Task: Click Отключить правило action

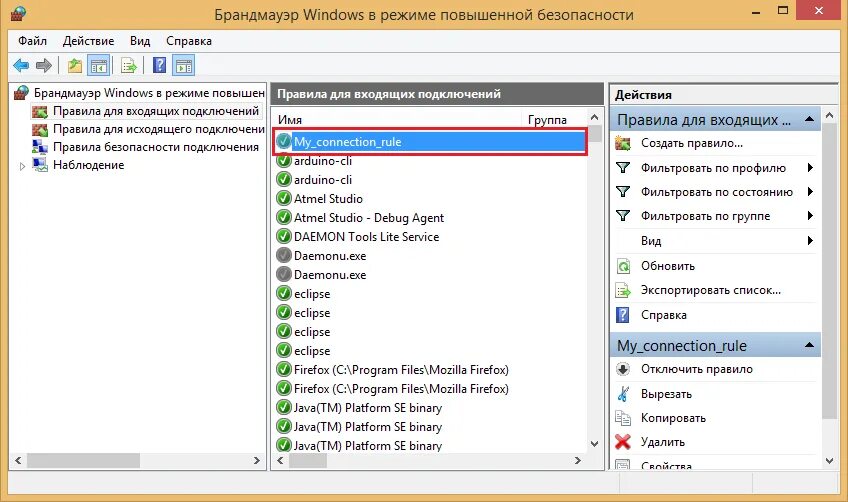Action: click(697, 369)
